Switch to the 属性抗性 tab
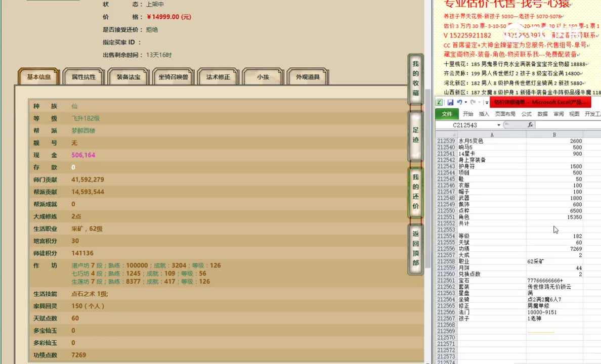The image size is (601, 364). coord(83,77)
